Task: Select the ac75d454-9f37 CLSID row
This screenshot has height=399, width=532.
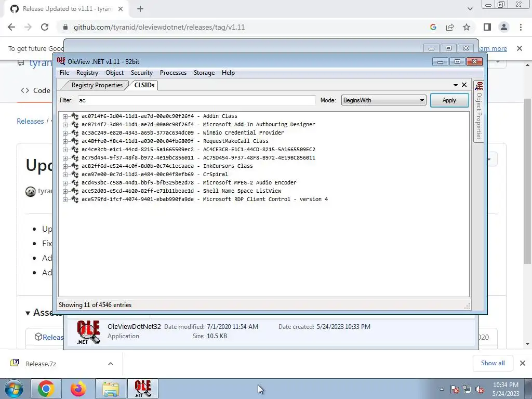Action: [x=198, y=158]
